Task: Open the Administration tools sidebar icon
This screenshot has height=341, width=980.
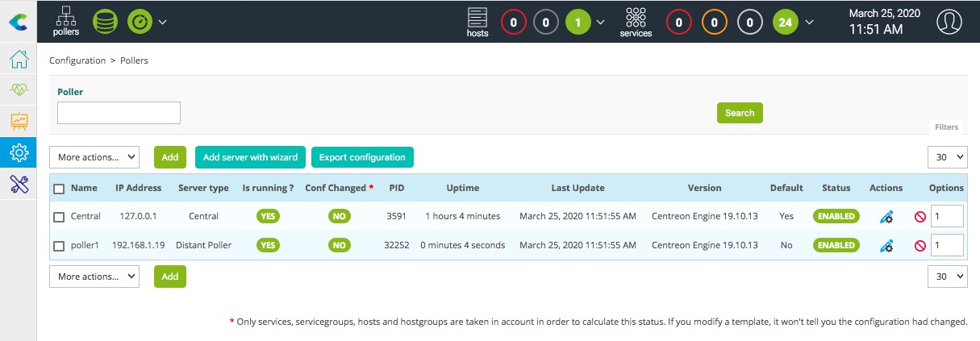Action: [x=19, y=183]
